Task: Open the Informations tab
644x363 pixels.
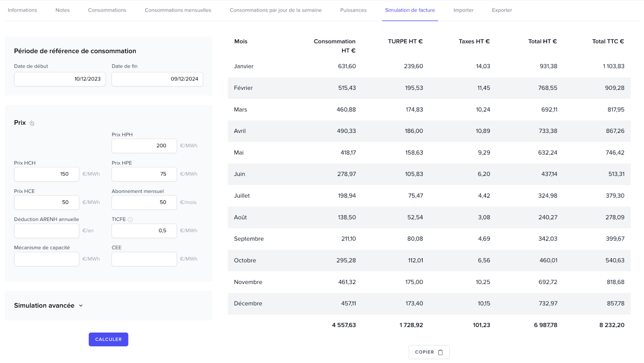Action: click(23, 10)
